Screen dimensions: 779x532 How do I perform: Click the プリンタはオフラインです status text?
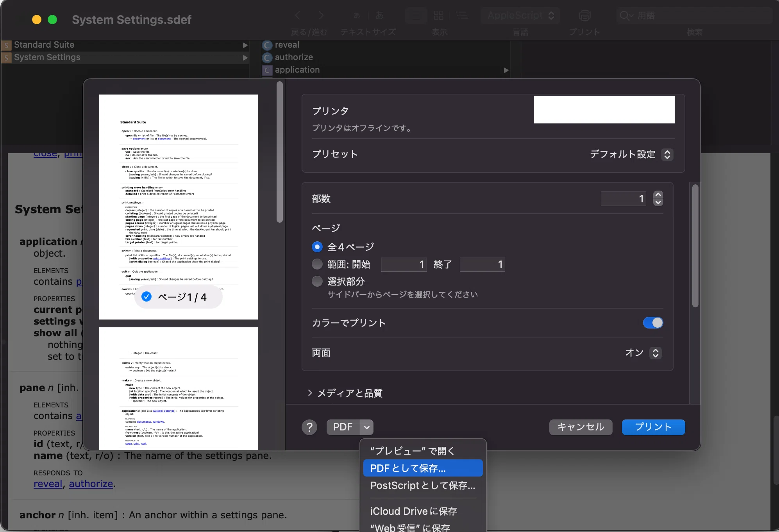(362, 128)
